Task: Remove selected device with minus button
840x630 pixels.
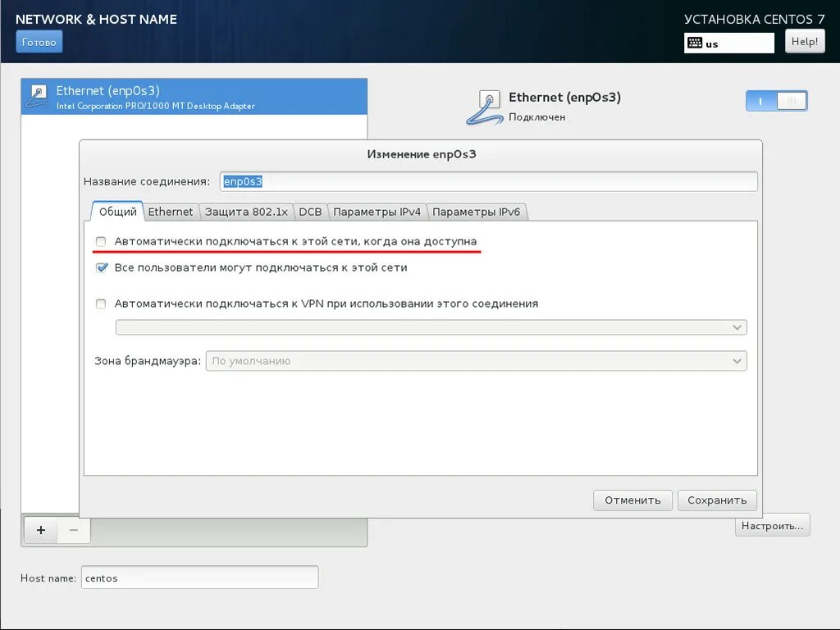Action: click(73, 530)
